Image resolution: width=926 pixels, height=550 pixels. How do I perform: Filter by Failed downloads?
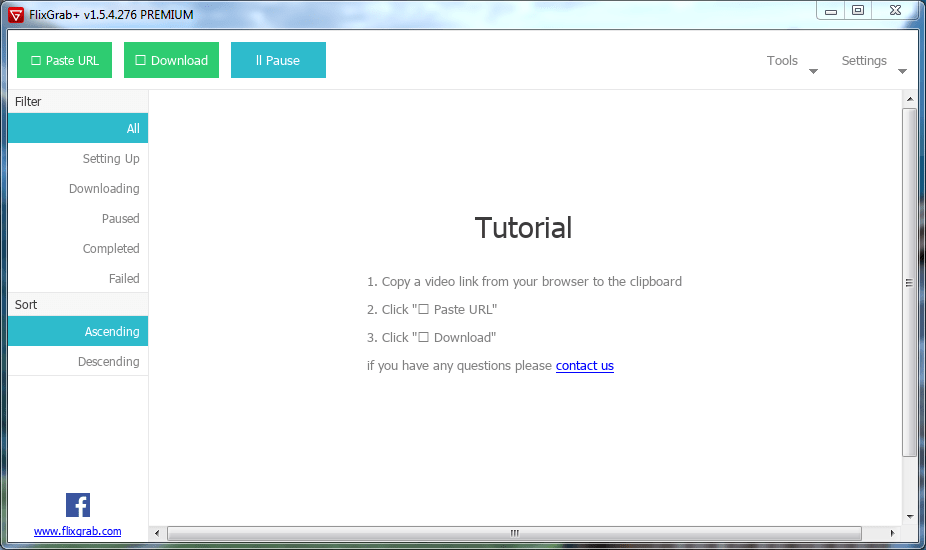click(78, 278)
